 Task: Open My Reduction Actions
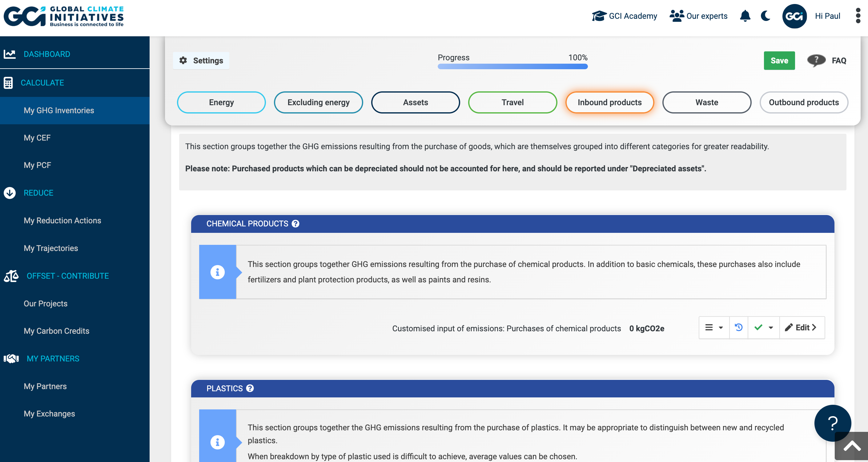coord(62,221)
